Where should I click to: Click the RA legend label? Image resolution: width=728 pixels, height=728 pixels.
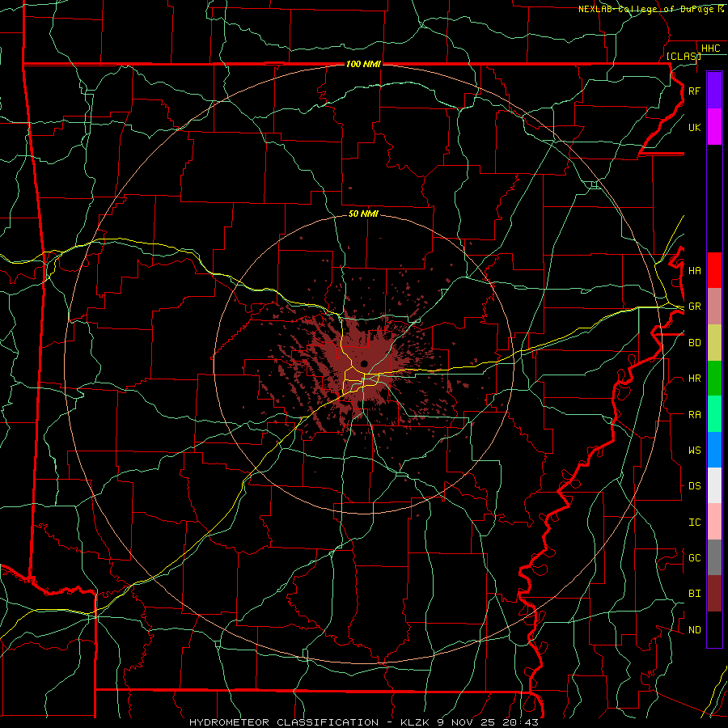(x=694, y=415)
